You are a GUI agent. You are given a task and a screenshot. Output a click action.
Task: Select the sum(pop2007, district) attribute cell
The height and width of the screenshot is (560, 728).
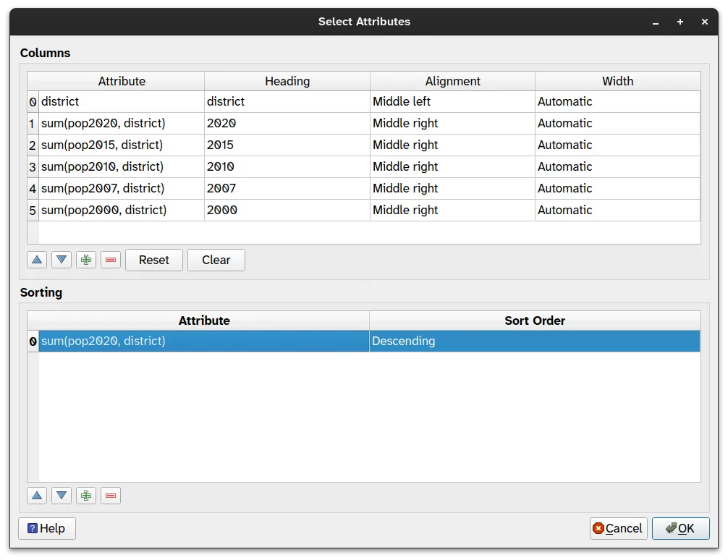click(x=121, y=188)
